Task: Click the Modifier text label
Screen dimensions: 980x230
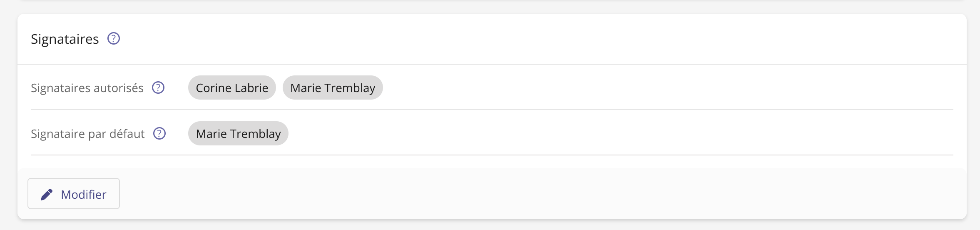Action: pyautogui.click(x=84, y=195)
